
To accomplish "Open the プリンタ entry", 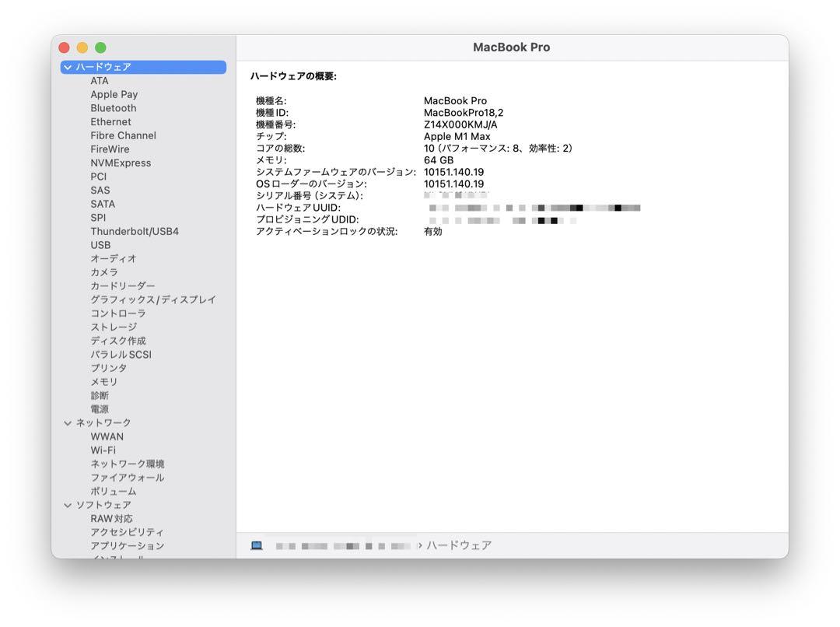I will (x=109, y=368).
